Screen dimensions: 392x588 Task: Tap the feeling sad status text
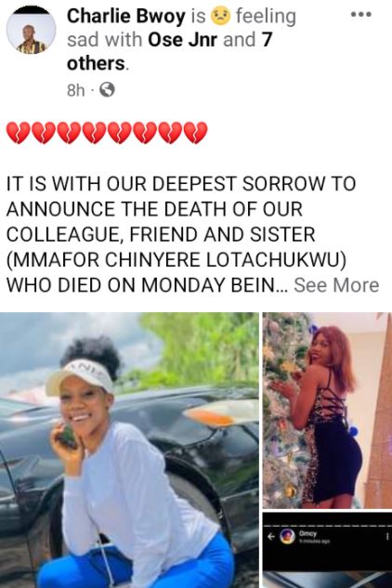[181, 28]
